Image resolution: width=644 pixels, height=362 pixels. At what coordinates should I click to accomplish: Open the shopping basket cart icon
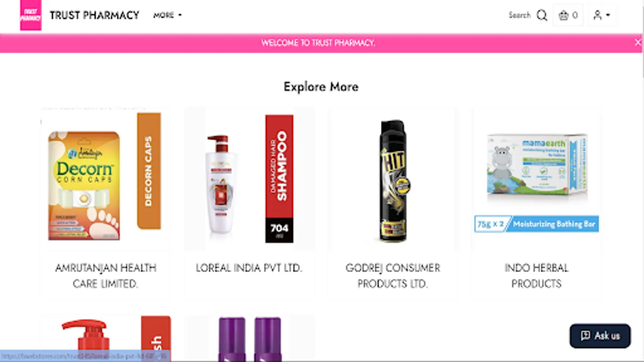pos(563,15)
